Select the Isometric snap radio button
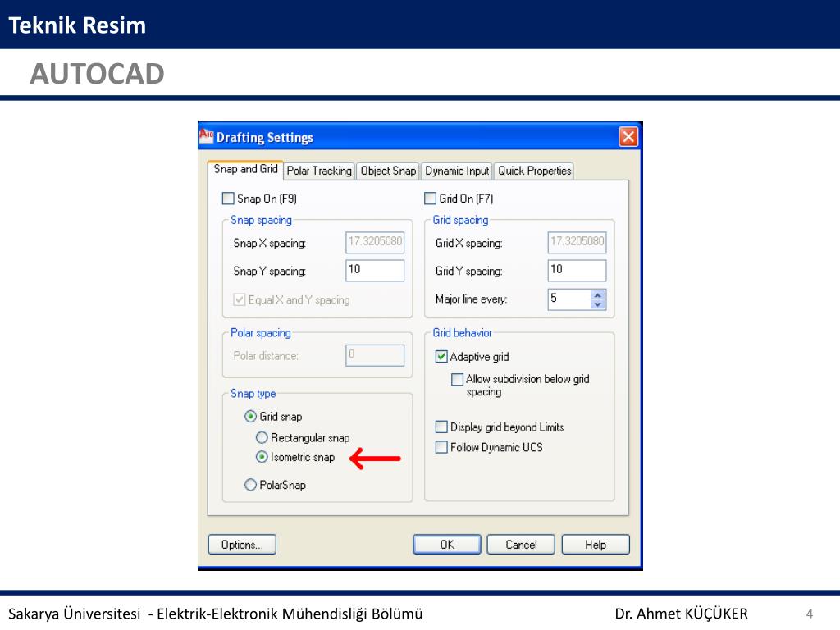 [x=262, y=457]
